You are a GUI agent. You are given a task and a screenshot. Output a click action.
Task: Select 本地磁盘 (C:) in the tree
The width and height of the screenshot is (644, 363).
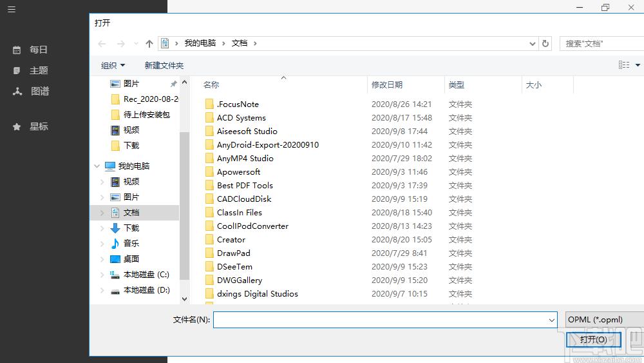click(x=140, y=275)
